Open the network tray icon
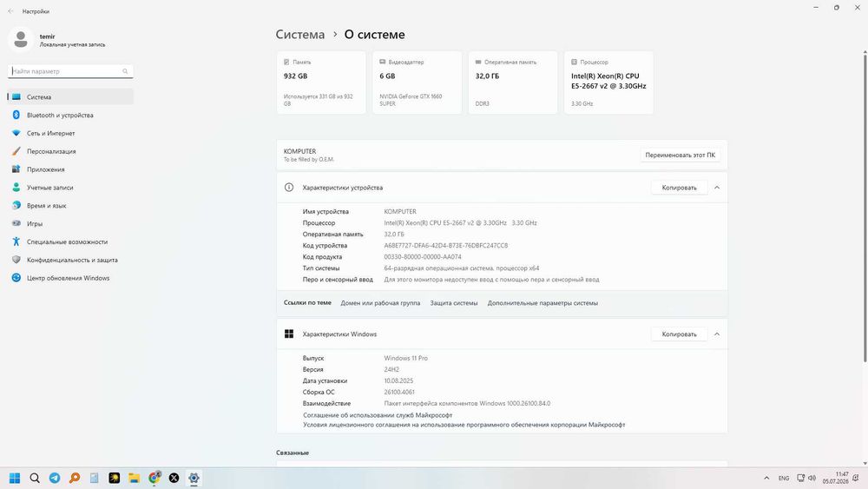 click(x=801, y=478)
